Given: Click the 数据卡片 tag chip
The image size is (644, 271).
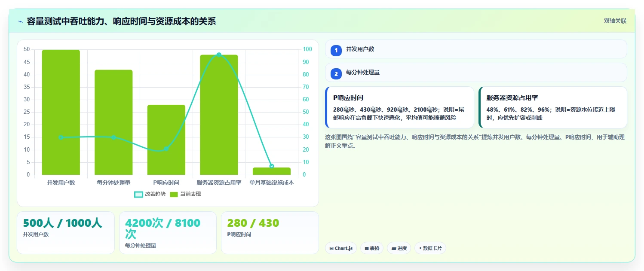Looking at the screenshot, I should [x=430, y=248].
